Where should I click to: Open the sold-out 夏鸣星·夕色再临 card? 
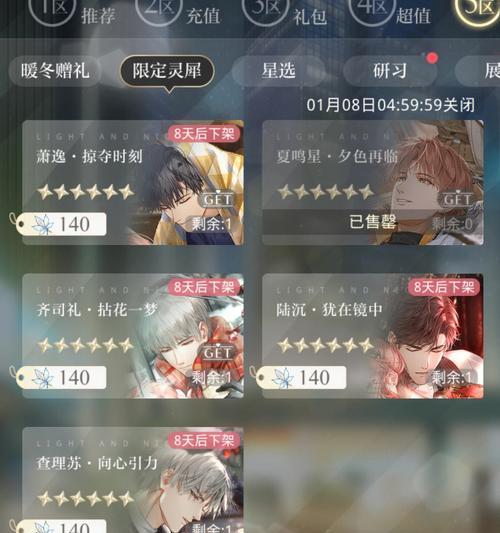373,183
